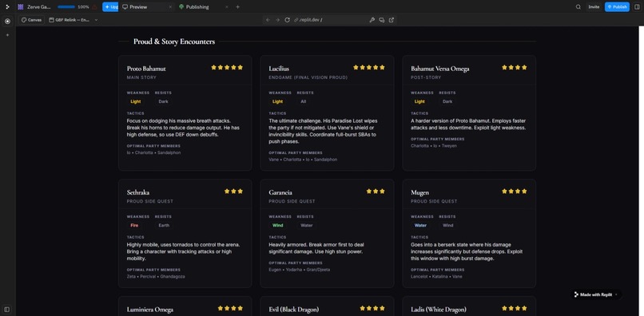Click the Luminiera Omega card title
The height and width of the screenshot is (316, 644).
click(150, 310)
